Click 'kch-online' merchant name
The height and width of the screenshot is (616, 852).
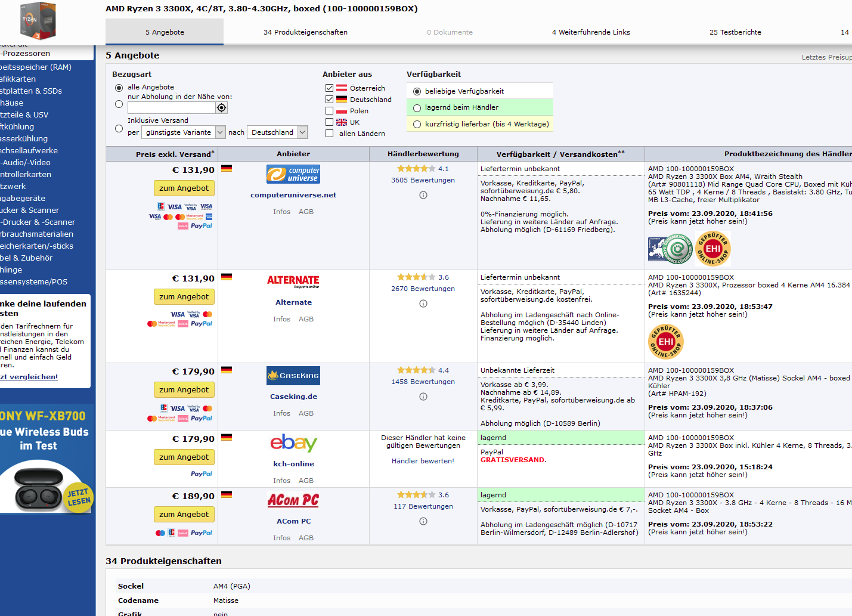pos(293,464)
